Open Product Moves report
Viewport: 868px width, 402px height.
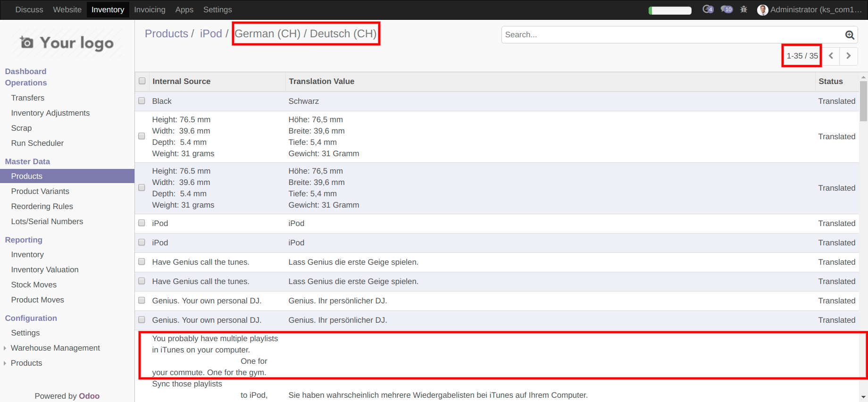point(38,300)
